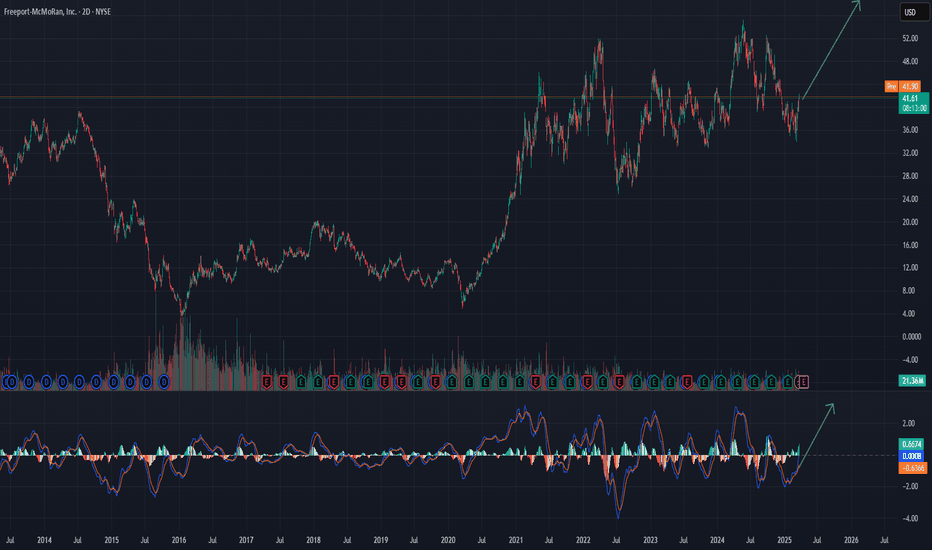Image resolution: width=932 pixels, height=550 pixels.
Task: Open the USD currency selector
Action: tap(914, 12)
